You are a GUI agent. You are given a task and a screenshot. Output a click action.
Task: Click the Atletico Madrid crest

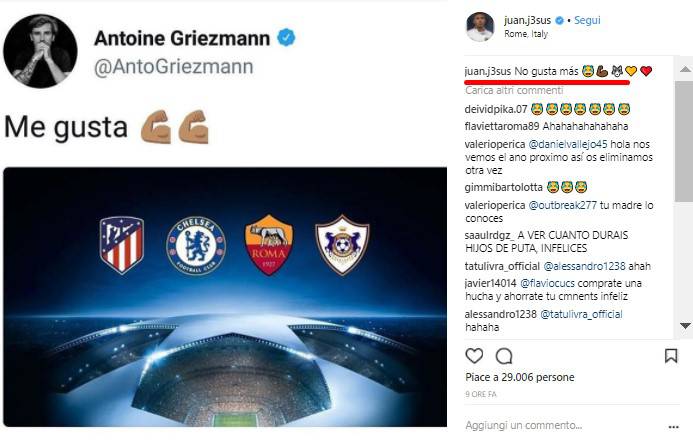(121, 244)
